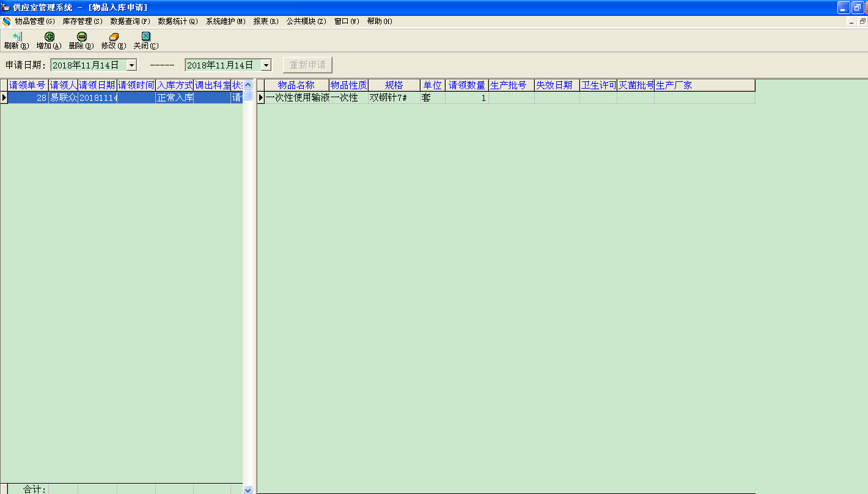The height and width of the screenshot is (494, 868).
Task: Click the 生产批号 column header
Action: 512,85
